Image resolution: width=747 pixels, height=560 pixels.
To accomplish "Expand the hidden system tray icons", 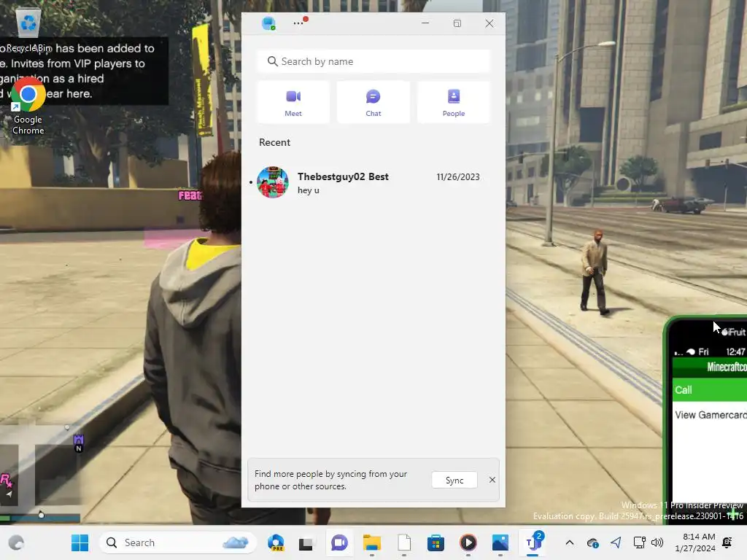I will point(569,542).
